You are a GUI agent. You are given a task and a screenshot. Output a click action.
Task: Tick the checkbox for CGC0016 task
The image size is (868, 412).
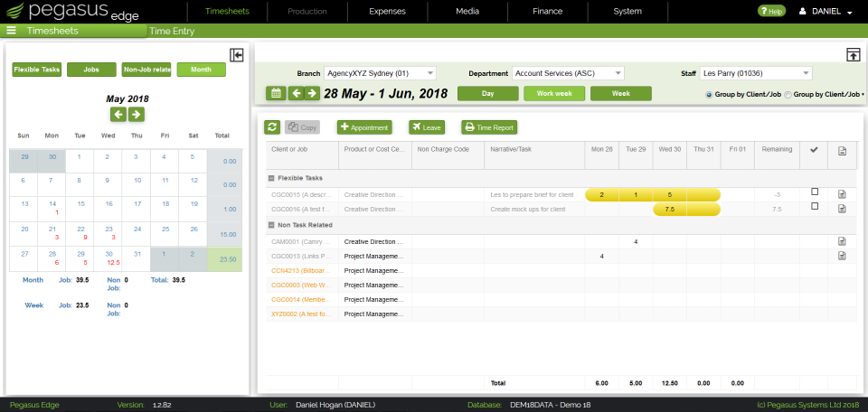(x=815, y=206)
